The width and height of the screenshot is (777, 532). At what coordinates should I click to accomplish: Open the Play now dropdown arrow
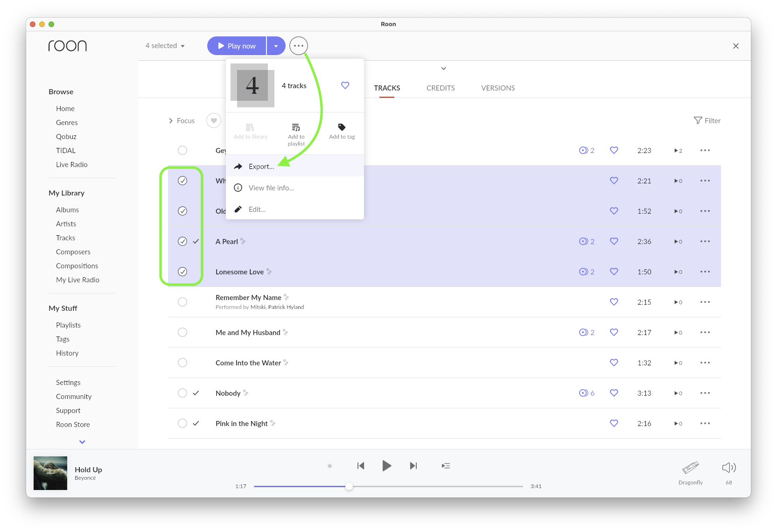point(276,46)
